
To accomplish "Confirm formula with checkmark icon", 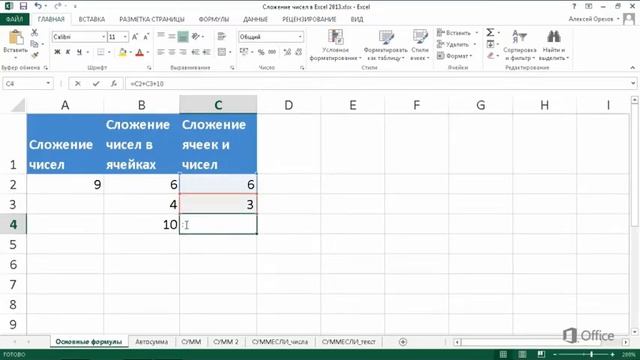I will (96, 84).
